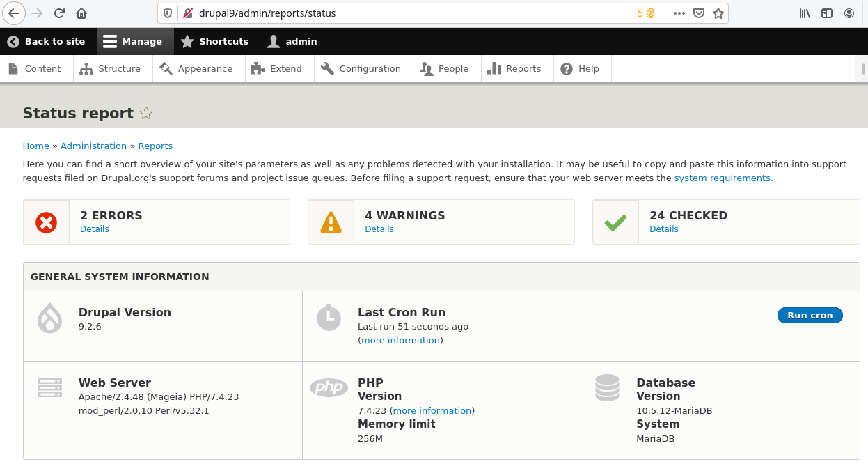
Task: Open the Shortcuts toolbar menu
Action: [214, 41]
